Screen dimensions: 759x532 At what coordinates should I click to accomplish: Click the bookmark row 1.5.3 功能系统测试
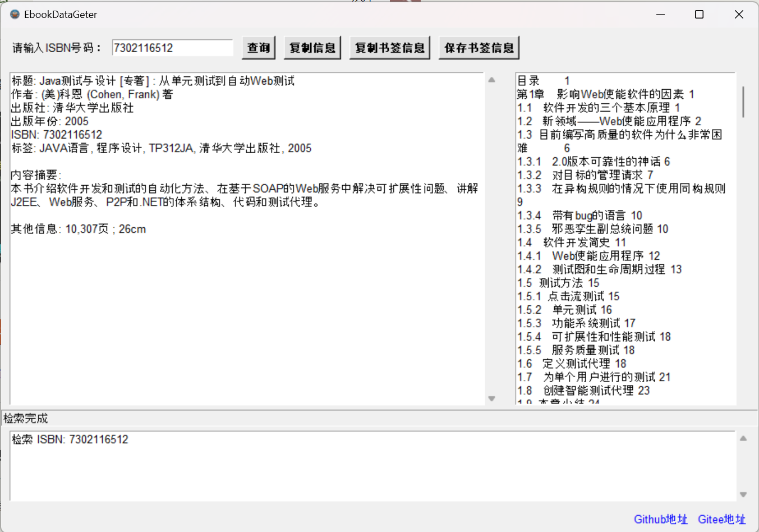click(x=577, y=323)
